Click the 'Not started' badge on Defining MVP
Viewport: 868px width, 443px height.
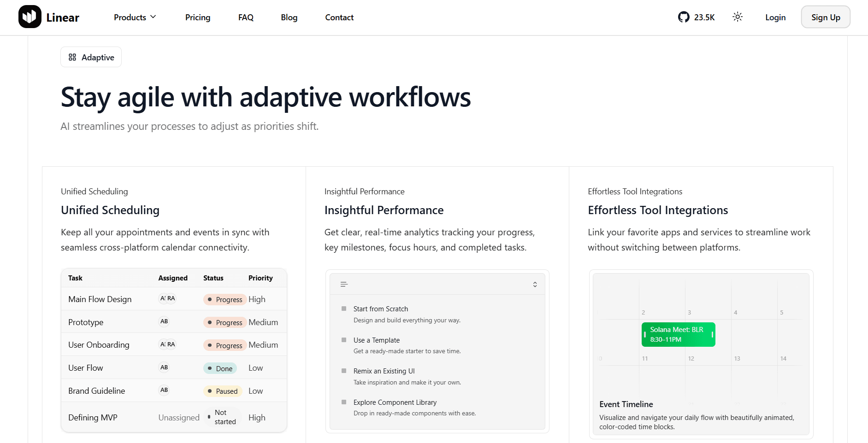[x=222, y=417]
